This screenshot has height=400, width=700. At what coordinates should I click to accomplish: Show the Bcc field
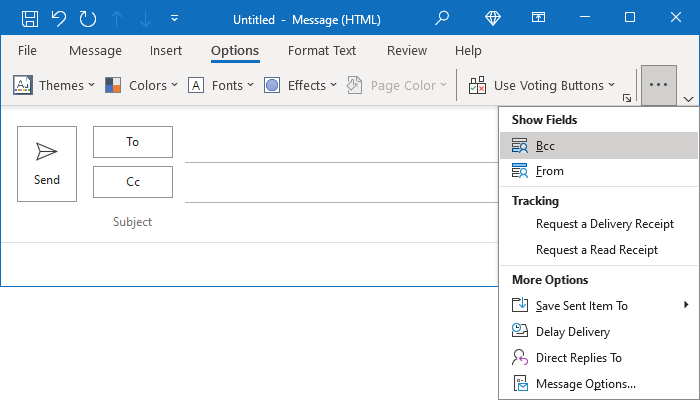(x=599, y=146)
